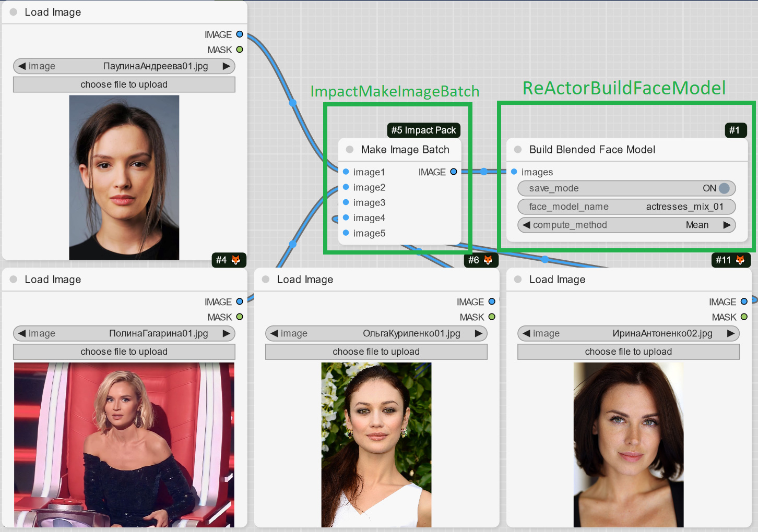The image size is (758, 532).
Task: Click the fox badge icon on node #4
Action: click(236, 260)
